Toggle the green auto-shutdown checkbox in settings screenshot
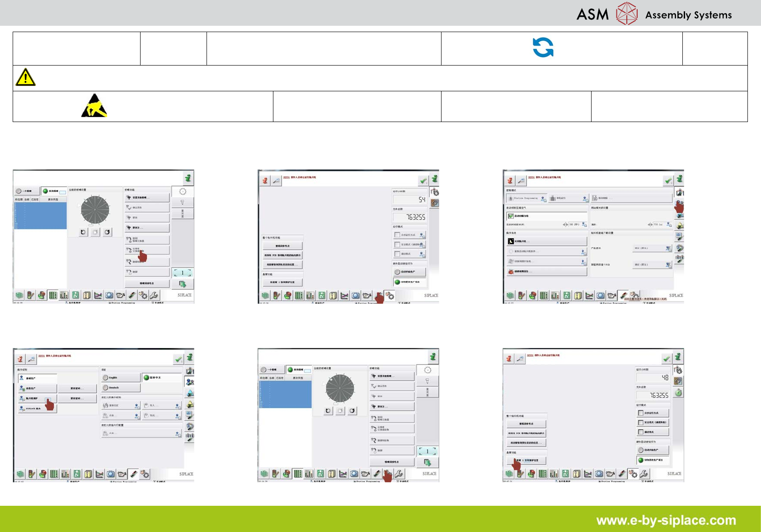 [x=511, y=216]
